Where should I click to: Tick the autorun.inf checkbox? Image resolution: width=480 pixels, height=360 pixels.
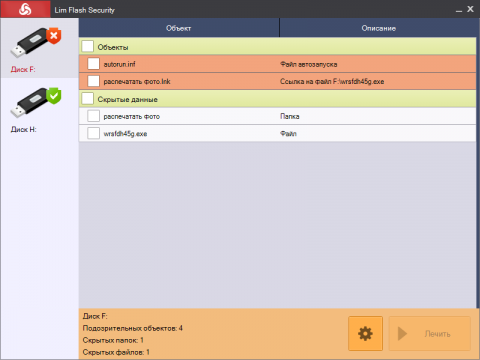click(x=93, y=64)
